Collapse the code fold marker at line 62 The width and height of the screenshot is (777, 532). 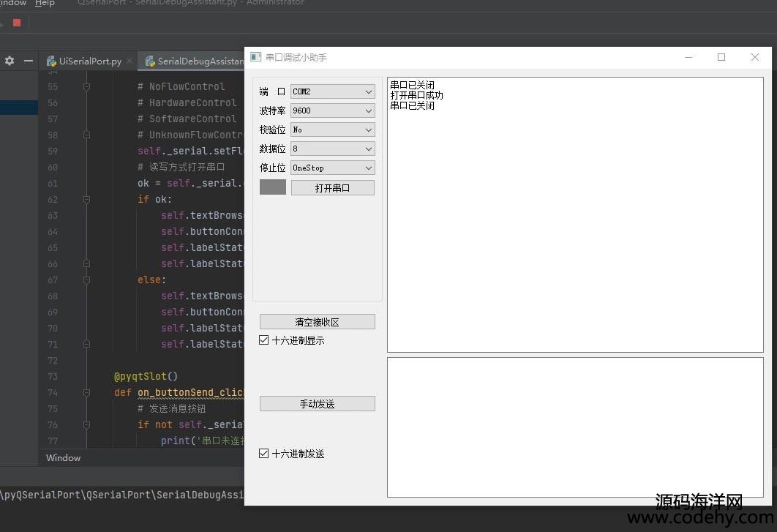(86, 199)
